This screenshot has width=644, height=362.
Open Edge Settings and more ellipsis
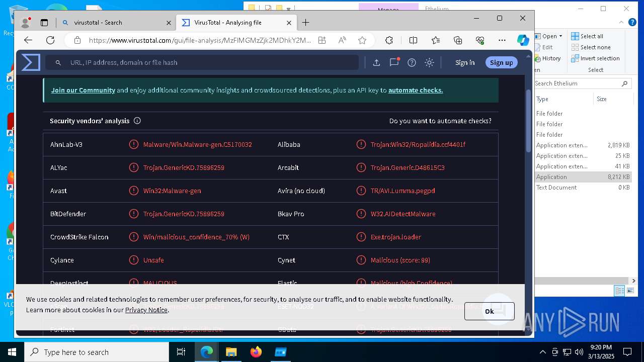pos(502,40)
